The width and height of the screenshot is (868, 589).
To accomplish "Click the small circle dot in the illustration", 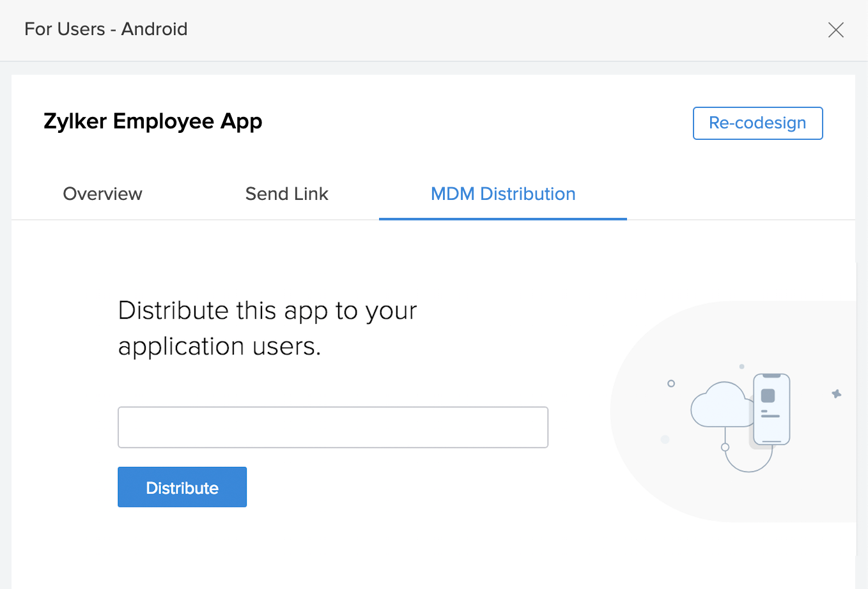I will tap(671, 383).
